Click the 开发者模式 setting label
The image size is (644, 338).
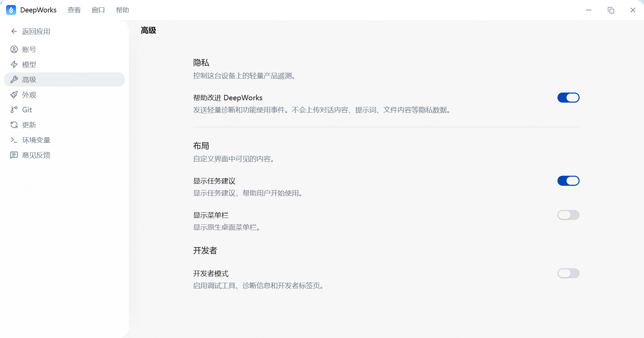pyautogui.click(x=211, y=273)
